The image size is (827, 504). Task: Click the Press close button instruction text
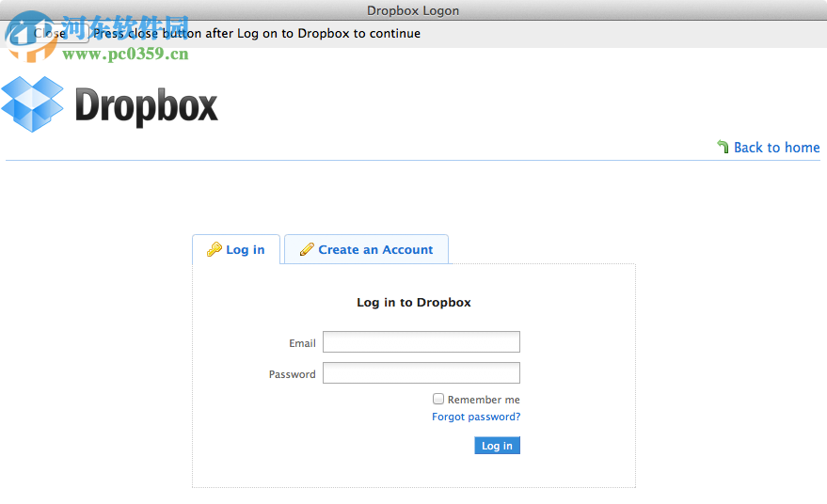pos(257,33)
